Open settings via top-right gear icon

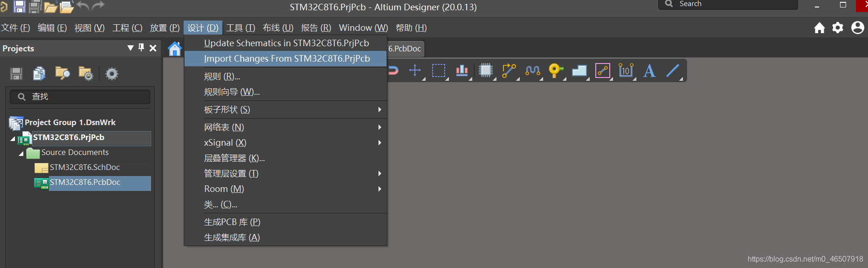click(838, 28)
